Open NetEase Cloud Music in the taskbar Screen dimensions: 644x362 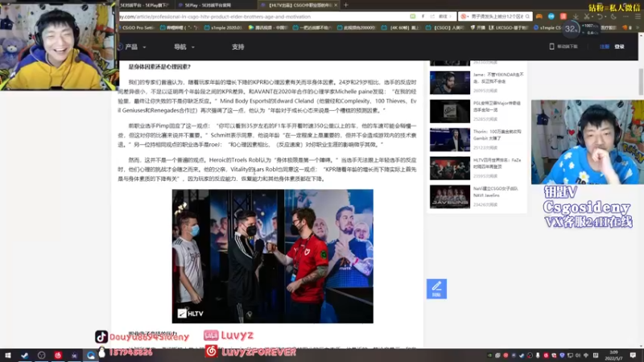57,356
